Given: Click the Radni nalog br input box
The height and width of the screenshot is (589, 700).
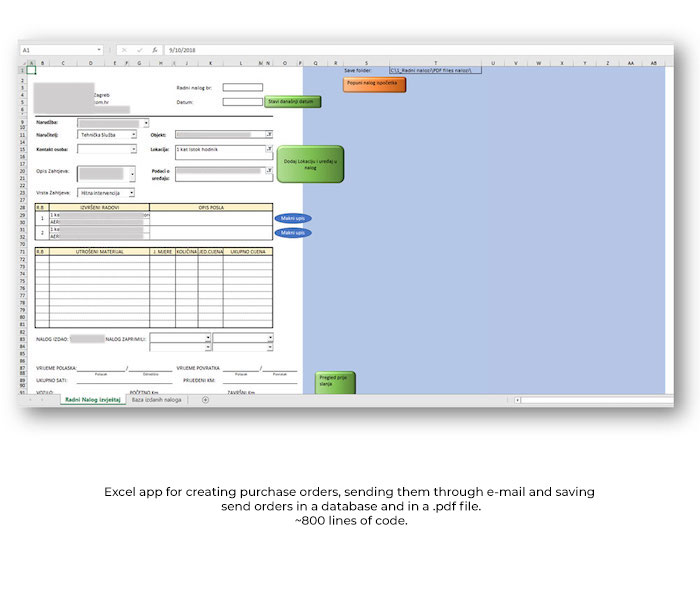Looking at the screenshot, I should 243,88.
